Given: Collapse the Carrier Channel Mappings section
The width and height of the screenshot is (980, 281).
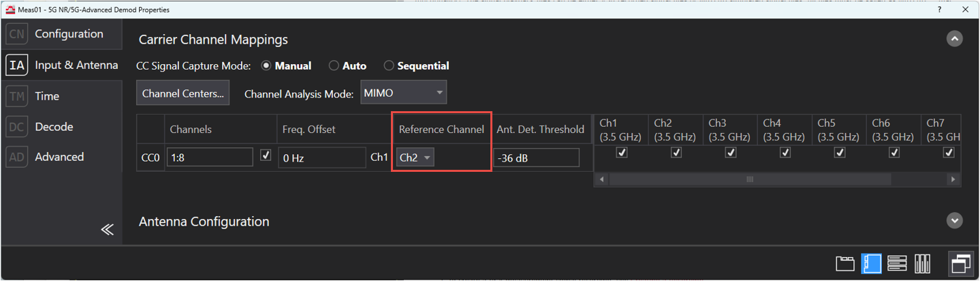Looking at the screenshot, I should coord(955,40).
